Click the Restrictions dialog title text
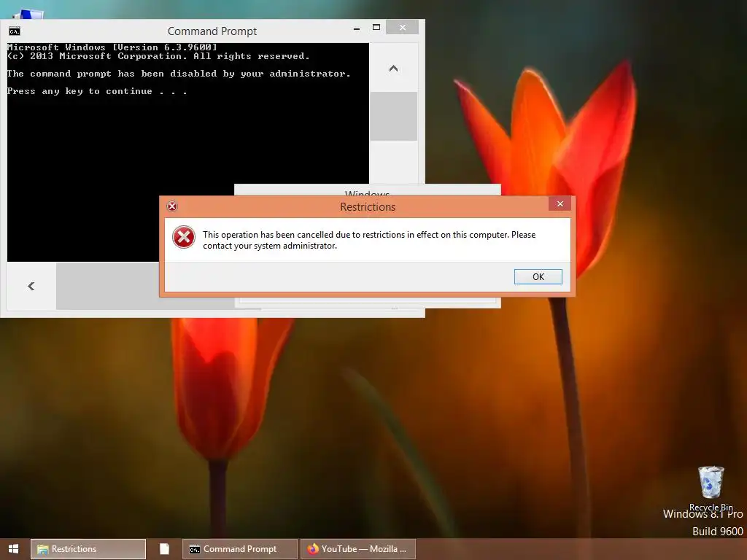The height and width of the screenshot is (560, 747). 368,207
